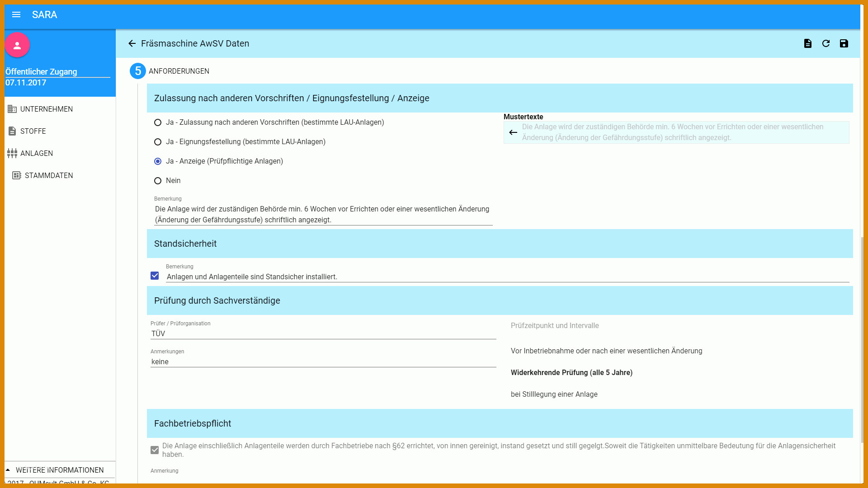868x488 pixels.
Task: Go back using the arrow beside Fräsmaschine AwSV Daten
Action: (132, 43)
